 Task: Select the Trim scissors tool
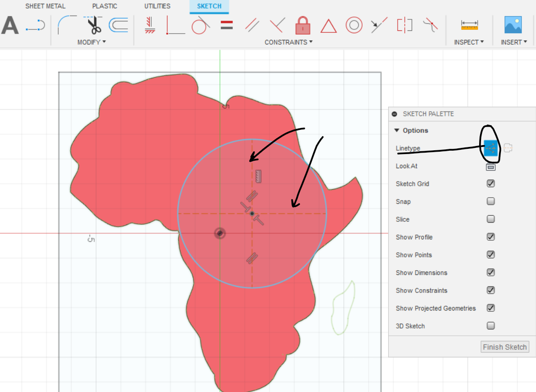93,25
